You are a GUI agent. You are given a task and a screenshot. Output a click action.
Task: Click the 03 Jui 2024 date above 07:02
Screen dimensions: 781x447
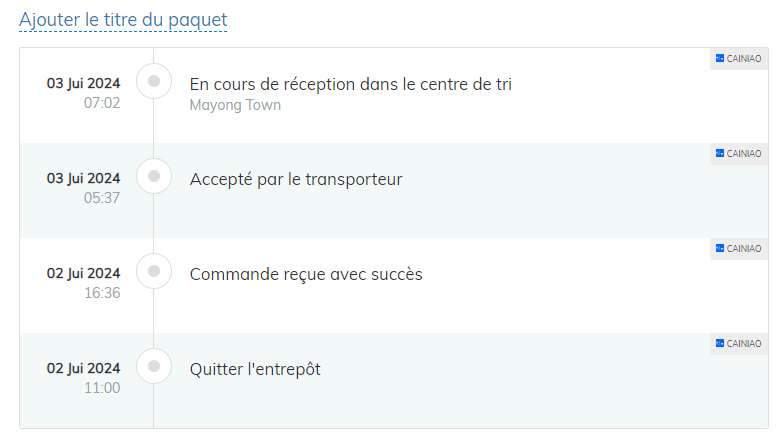(83, 83)
